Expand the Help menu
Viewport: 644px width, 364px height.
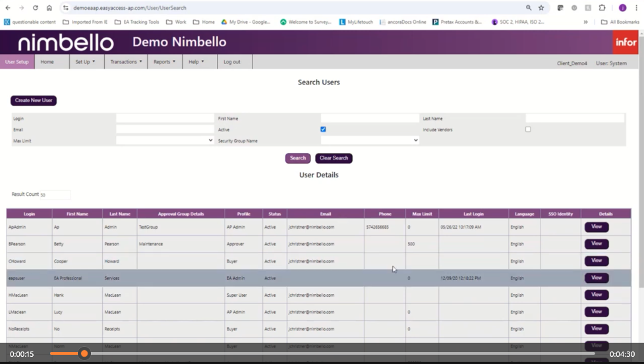[x=196, y=61]
